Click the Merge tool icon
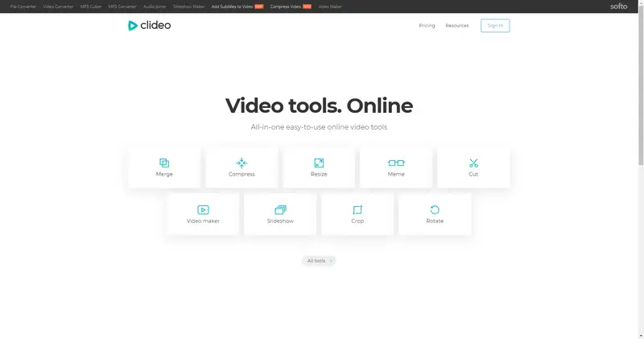The image size is (644, 339). (164, 163)
